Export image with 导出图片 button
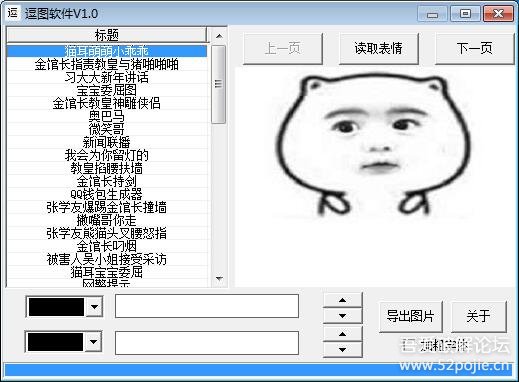 (410, 316)
